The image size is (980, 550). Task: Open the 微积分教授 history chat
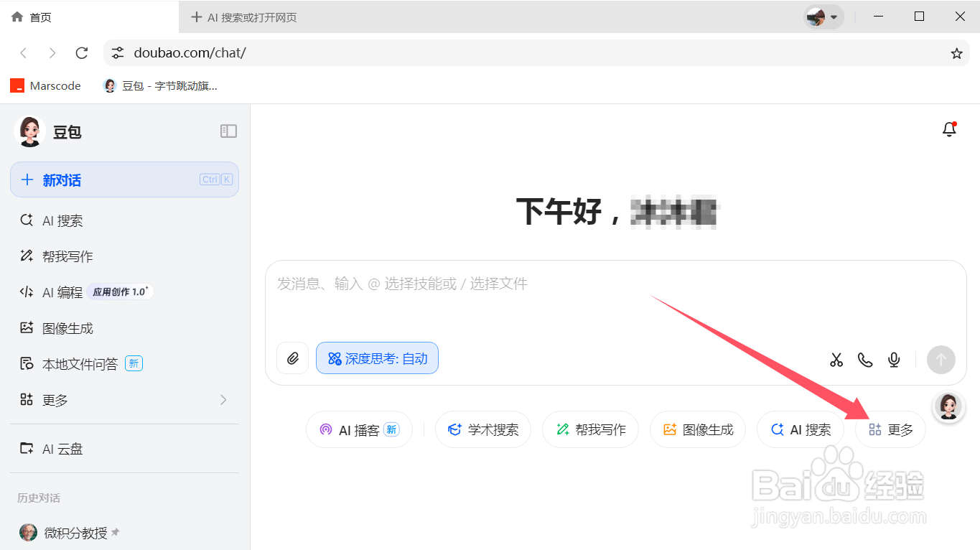coord(124,533)
